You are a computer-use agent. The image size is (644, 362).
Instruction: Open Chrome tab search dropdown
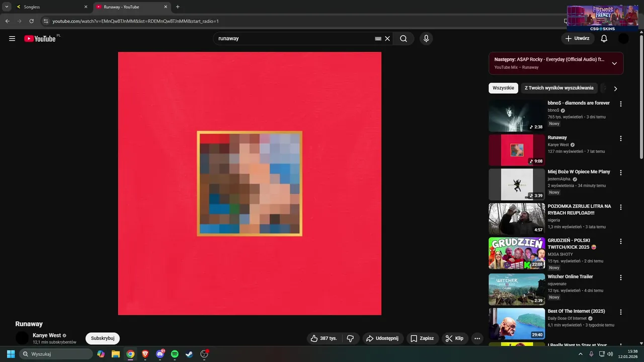tap(7, 7)
